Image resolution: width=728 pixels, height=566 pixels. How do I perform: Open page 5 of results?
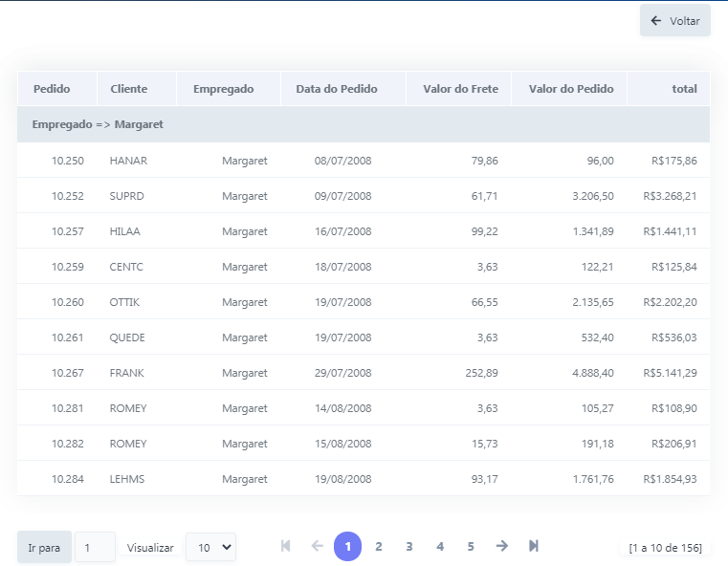[x=471, y=547]
